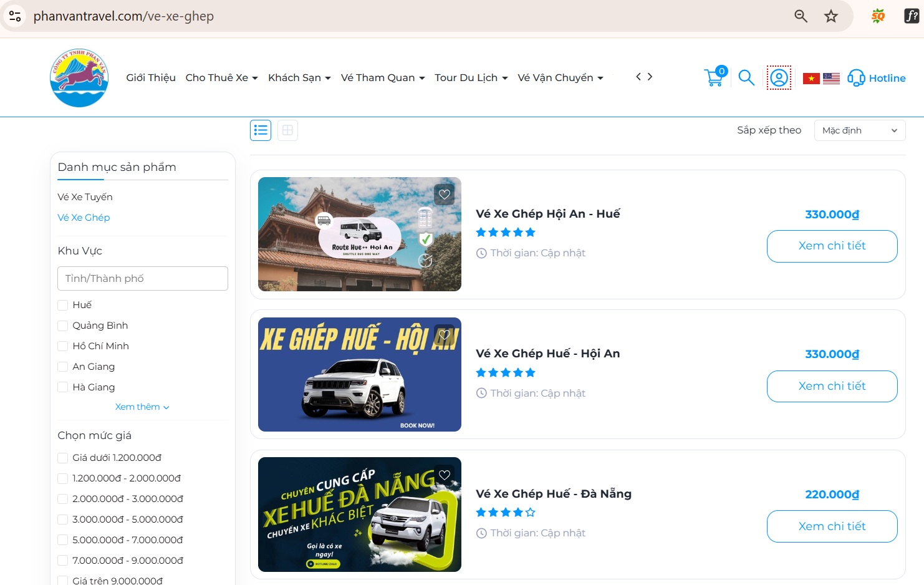Select the Vé Xe Ghép category
Screen dimensions: 924x585
pyautogui.click(x=84, y=218)
